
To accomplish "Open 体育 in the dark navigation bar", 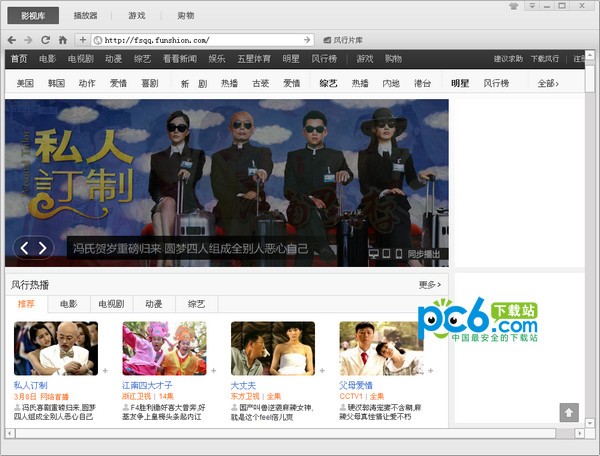I will pyautogui.click(x=260, y=59).
